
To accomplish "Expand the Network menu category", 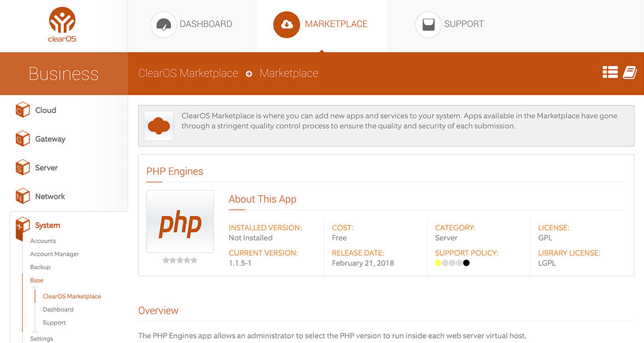I will (x=50, y=196).
